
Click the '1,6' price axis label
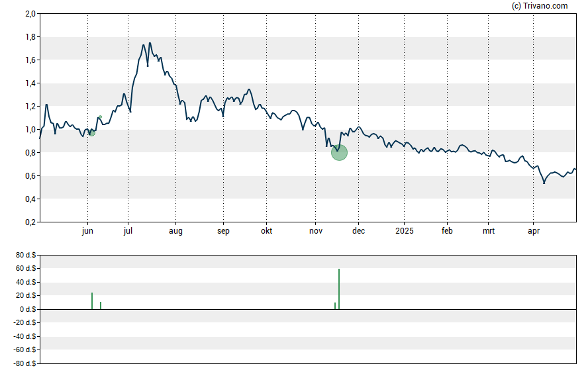[x=30, y=60]
